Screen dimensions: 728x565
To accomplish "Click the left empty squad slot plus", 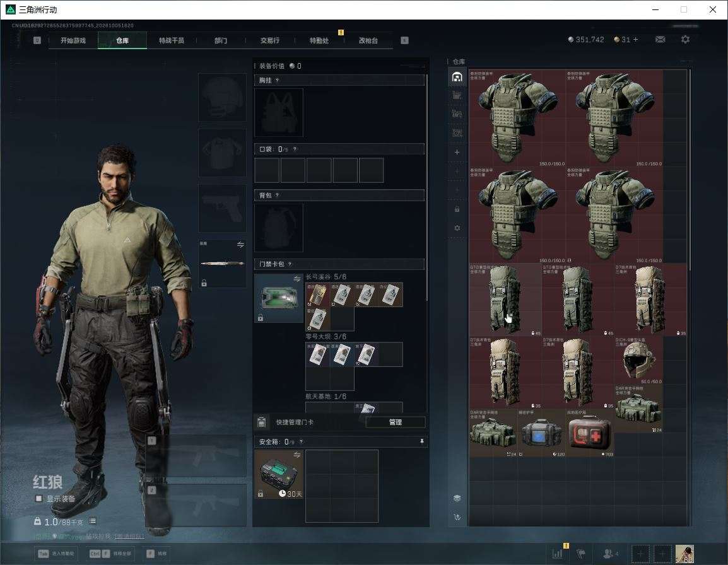I will click(x=640, y=554).
